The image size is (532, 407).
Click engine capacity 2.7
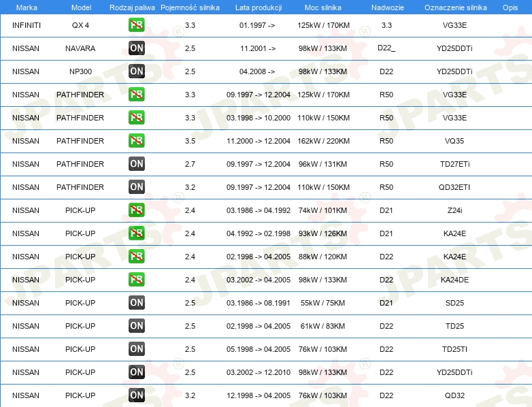190,164
